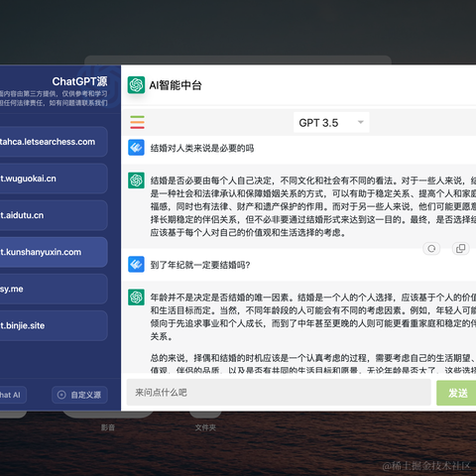
Task: Click GPT avatar beside 结婚是否必要 answer
Action: (136, 180)
